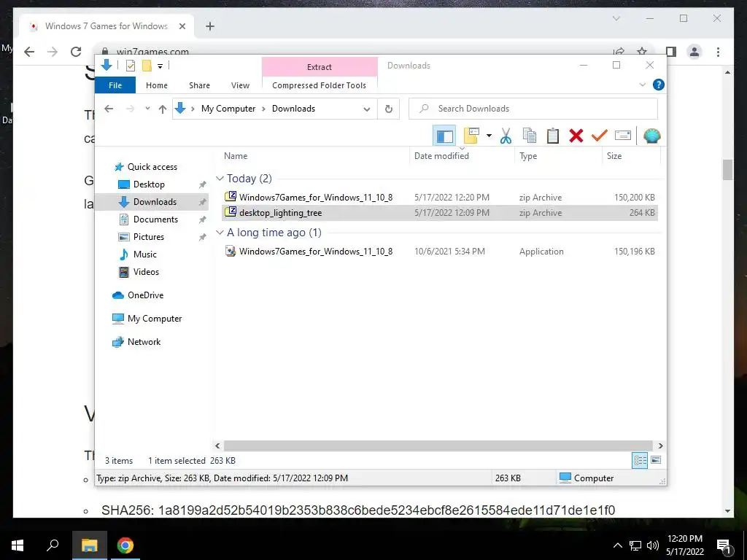This screenshot has height=560, width=747.
Task: Click the Search Downloads box
Action: click(533, 109)
